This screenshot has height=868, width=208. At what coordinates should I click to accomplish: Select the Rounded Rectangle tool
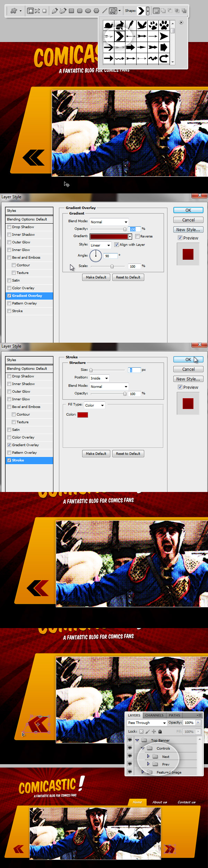[80, 11]
